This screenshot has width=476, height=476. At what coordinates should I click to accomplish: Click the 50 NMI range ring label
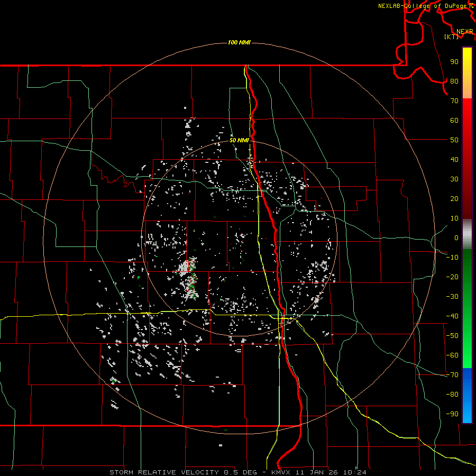239,140
